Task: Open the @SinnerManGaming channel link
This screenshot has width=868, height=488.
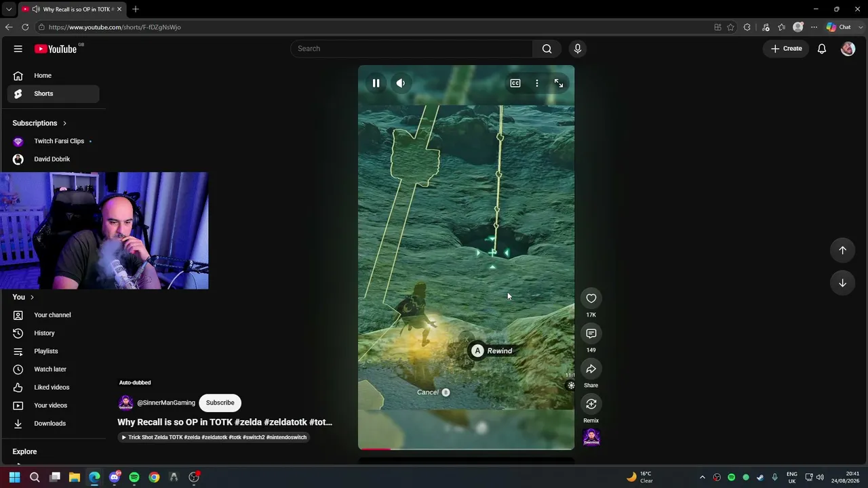Action: point(166,403)
